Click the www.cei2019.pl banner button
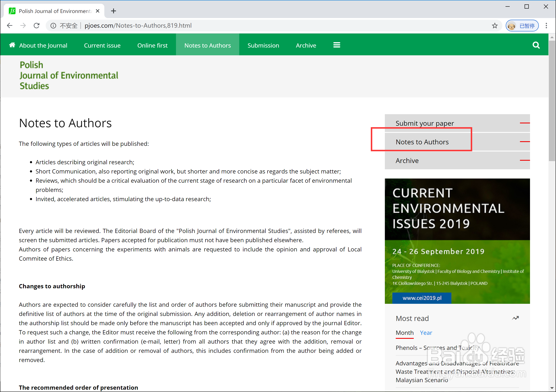Image resolution: width=556 pixels, height=392 pixels. click(x=422, y=298)
